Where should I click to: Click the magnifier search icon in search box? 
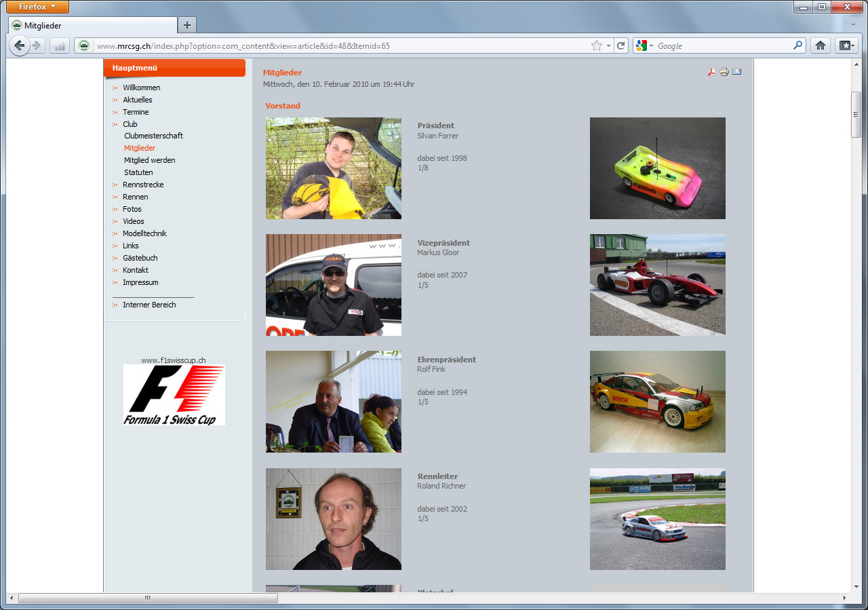798,45
